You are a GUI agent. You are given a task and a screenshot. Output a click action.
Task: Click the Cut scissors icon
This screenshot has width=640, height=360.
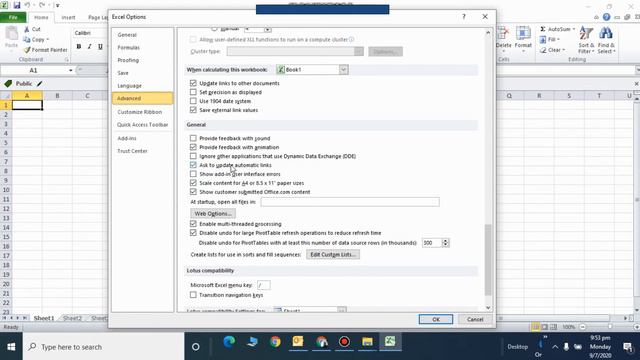coord(27,29)
